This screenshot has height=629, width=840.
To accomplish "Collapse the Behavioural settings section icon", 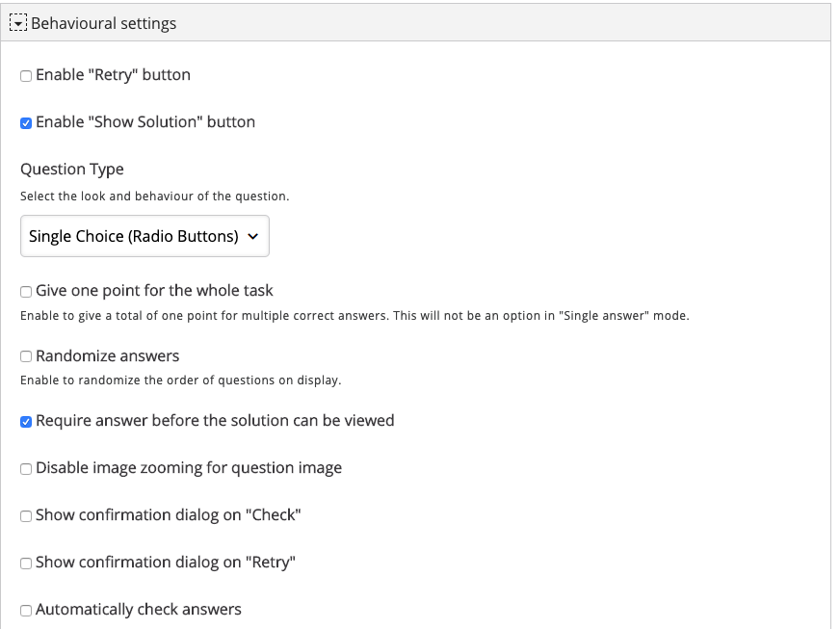I will (17, 23).
